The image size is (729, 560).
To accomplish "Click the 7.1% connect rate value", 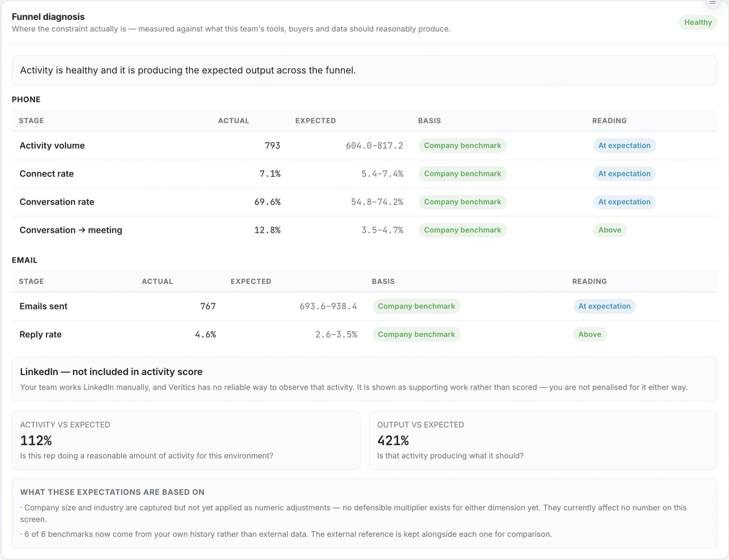I will click(x=270, y=174).
